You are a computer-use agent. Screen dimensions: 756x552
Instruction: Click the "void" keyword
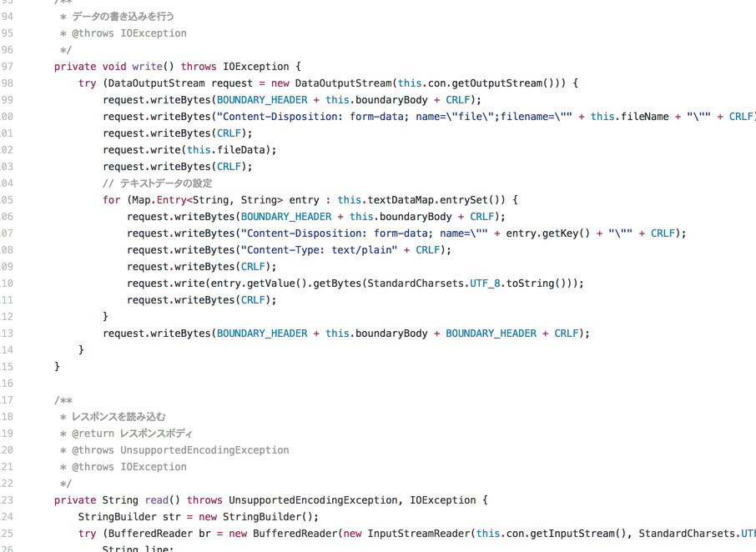pyautogui.click(x=113, y=67)
